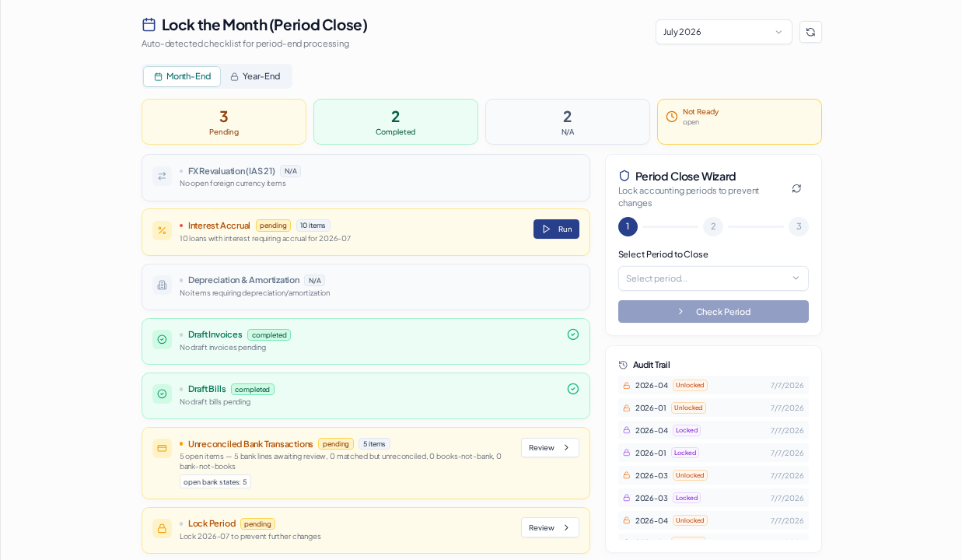This screenshot has height=560, width=962.
Task: Click the N/A badge on FX Revaluation
Action: click(x=290, y=171)
